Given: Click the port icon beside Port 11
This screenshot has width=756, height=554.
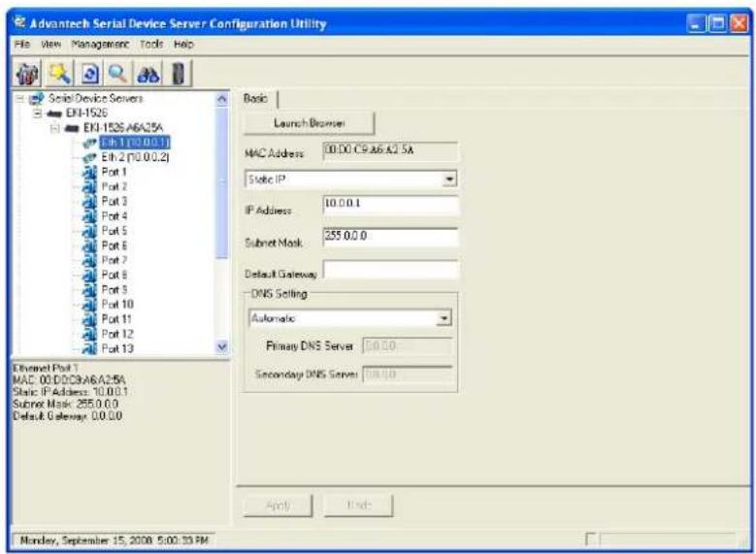Looking at the screenshot, I should 89,319.
